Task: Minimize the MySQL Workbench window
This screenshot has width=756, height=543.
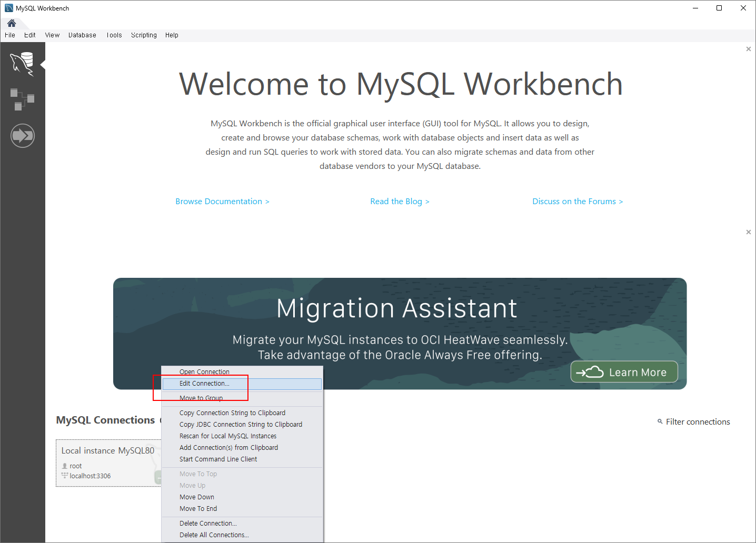Action: [x=695, y=8]
